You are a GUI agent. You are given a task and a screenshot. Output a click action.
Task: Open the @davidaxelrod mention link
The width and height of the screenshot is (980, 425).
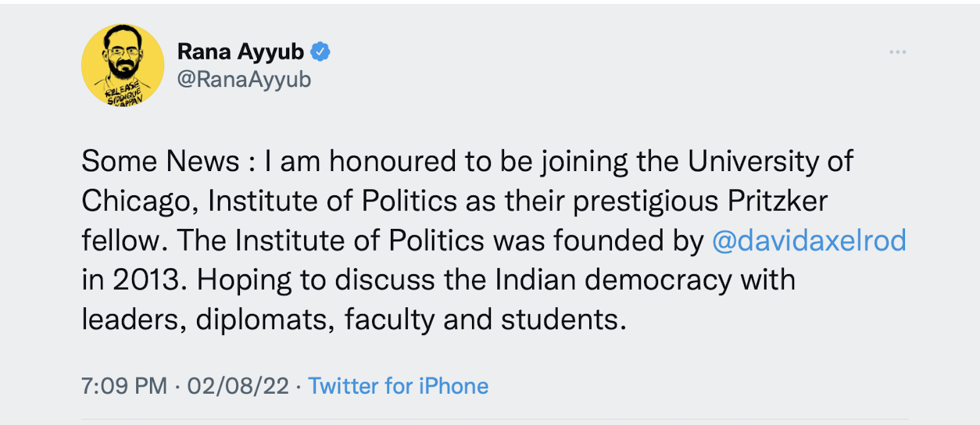809,241
